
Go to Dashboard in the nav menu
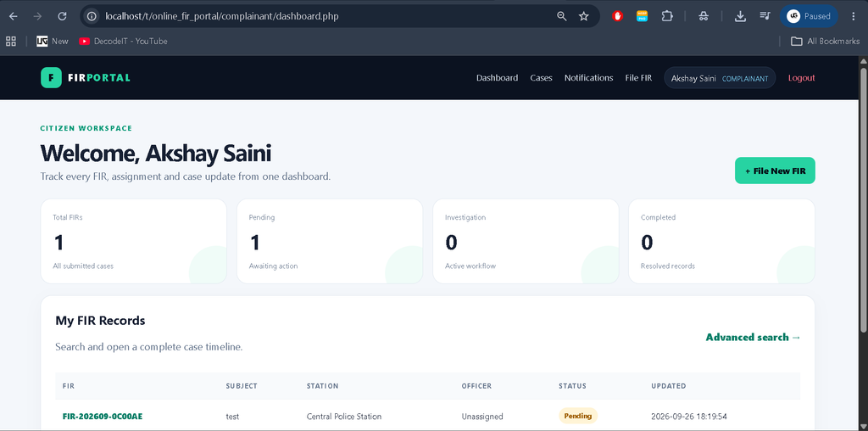(x=497, y=78)
